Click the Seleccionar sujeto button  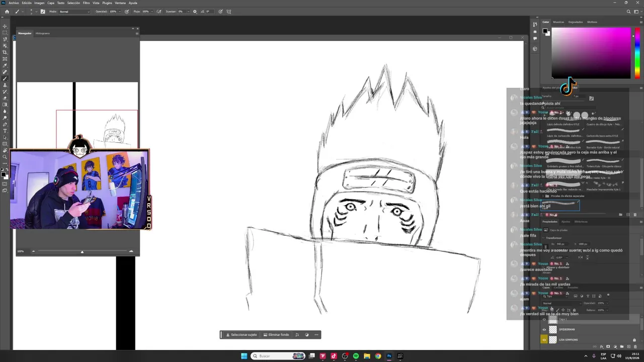click(242, 335)
